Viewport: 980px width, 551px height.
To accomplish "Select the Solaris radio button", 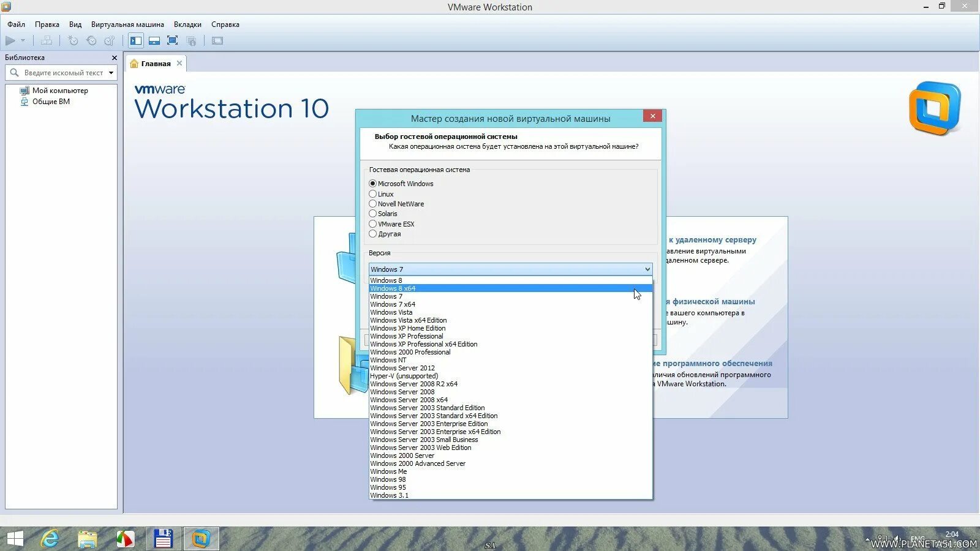I will [372, 214].
